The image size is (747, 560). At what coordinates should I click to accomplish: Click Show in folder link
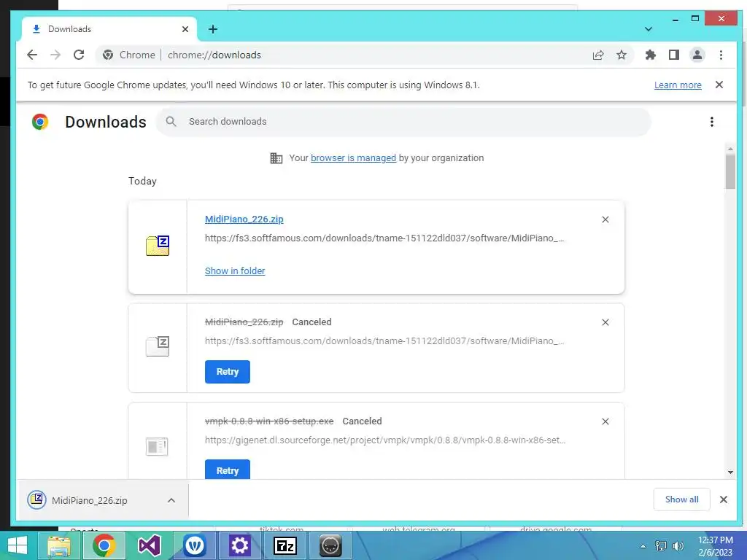[235, 271]
